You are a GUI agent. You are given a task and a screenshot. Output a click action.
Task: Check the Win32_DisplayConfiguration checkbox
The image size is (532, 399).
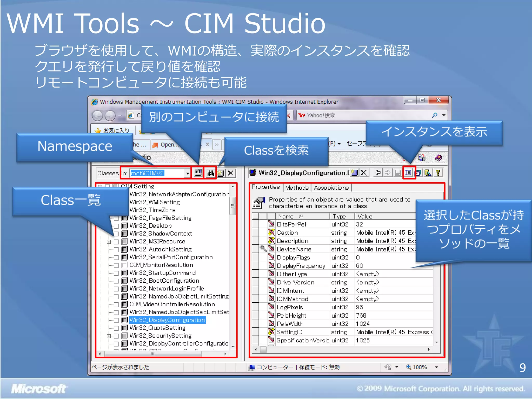116,320
